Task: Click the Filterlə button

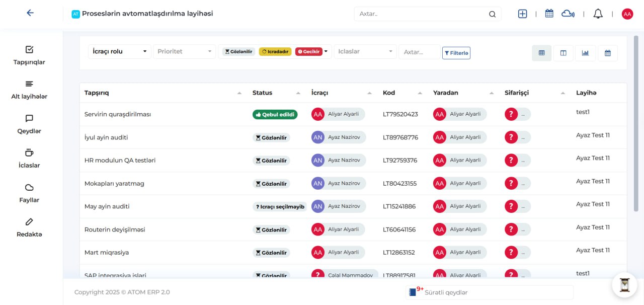Action: [456, 53]
